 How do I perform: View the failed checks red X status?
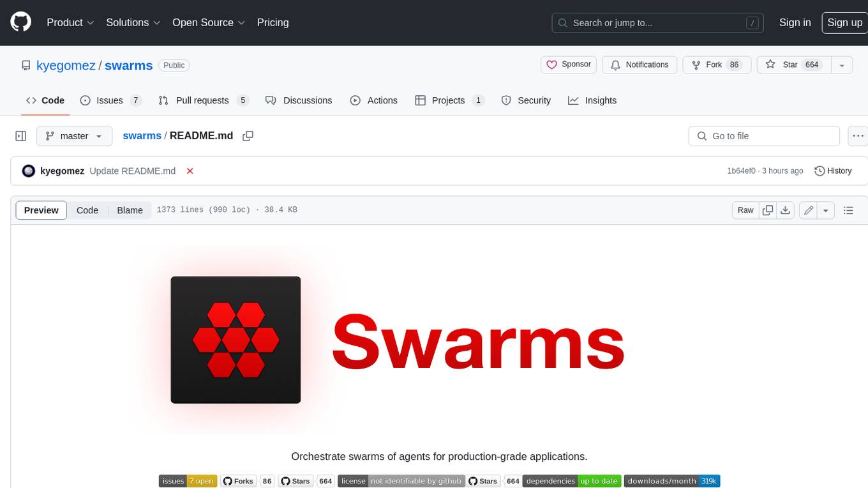190,171
